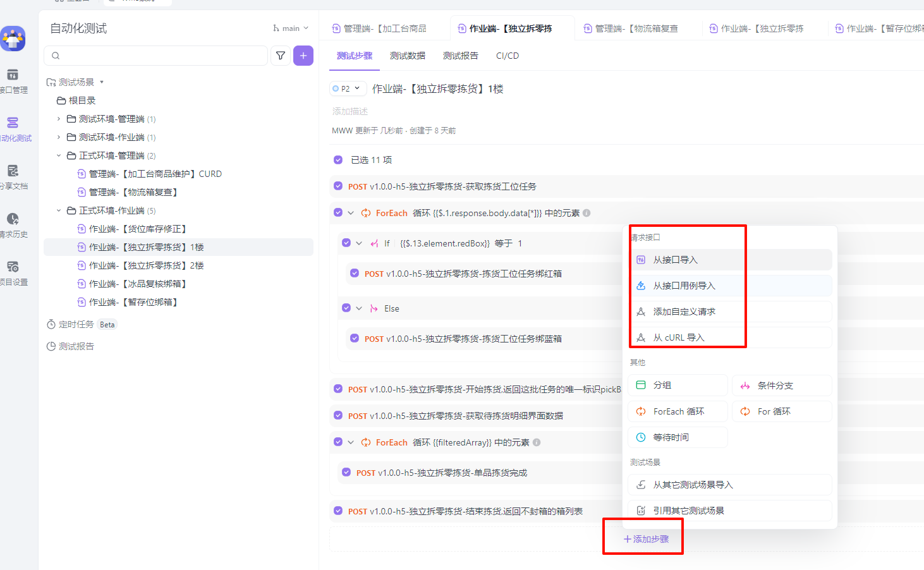Click the 引用其它测试场景 icon
Viewport: 924px width, 570px height.
641,511
